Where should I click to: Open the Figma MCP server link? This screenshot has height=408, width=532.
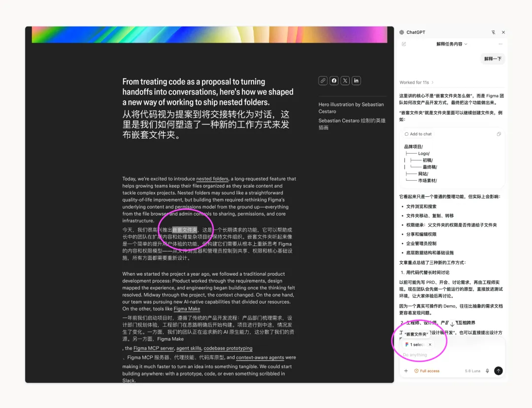[154, 348]
